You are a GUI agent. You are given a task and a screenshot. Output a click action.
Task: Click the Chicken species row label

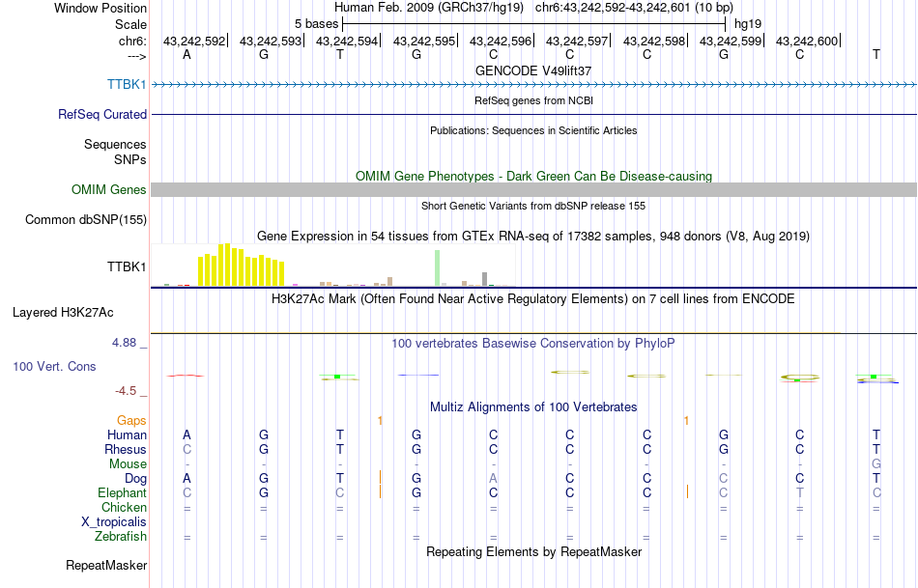coord(124,507)
